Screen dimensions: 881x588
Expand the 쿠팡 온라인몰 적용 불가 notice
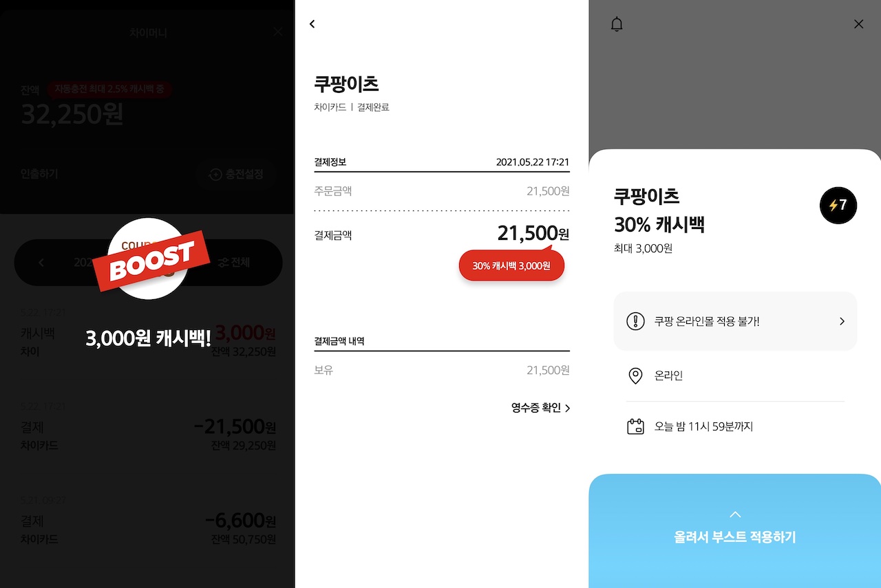click(x=735, y=321)
